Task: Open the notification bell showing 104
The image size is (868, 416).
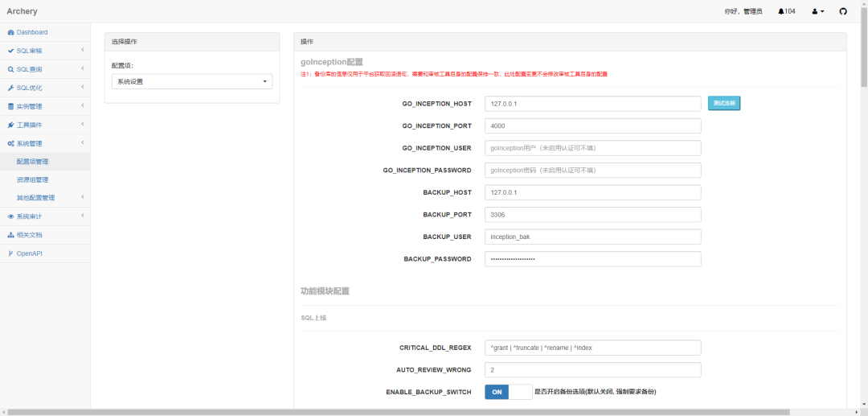Action: tap(786, 11)
